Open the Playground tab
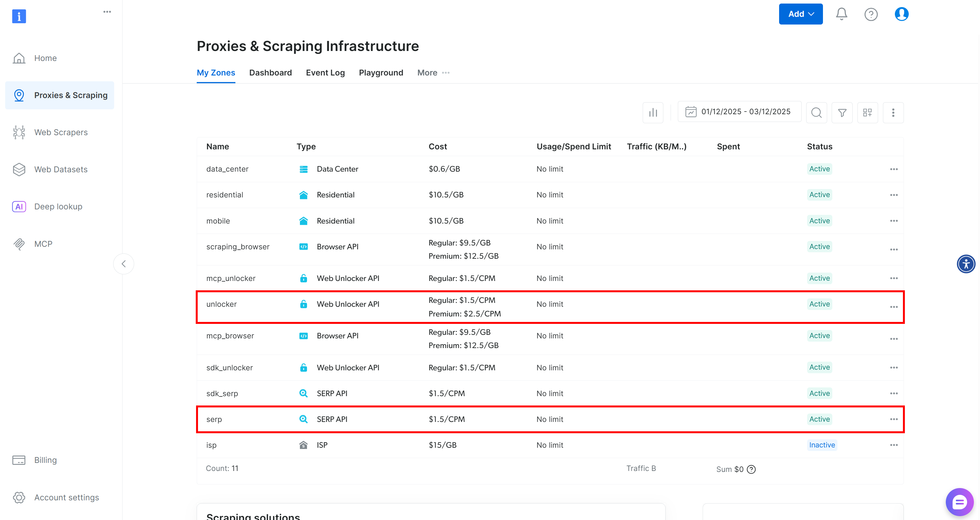The image size is (980, 520). [x=381, y=73]
